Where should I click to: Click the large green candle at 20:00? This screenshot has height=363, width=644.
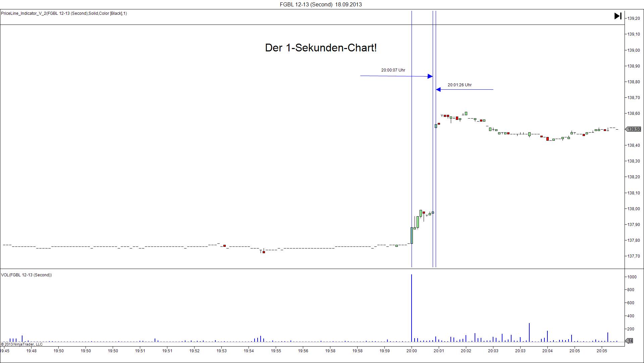tap(412, 235)
